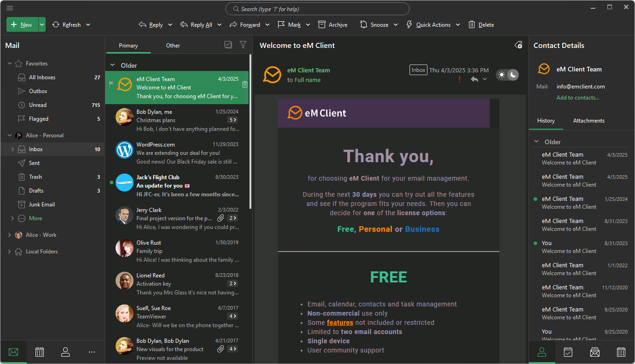Screen dimensions: 635x364
Task: Open Contacts from bottom navigation bar
Action: click(x=65, y=352)
